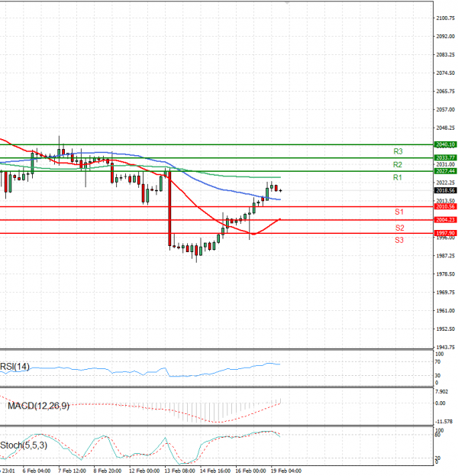This screenshot has height=476, width=458.
Task: Click the 1987.25 price axis value
Action: (x=445, y=256)
